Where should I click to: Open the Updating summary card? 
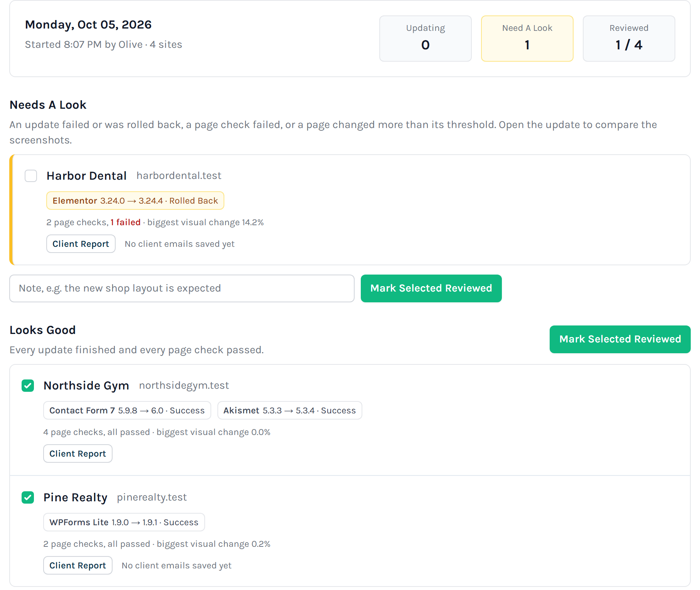(x=426, y=39)
